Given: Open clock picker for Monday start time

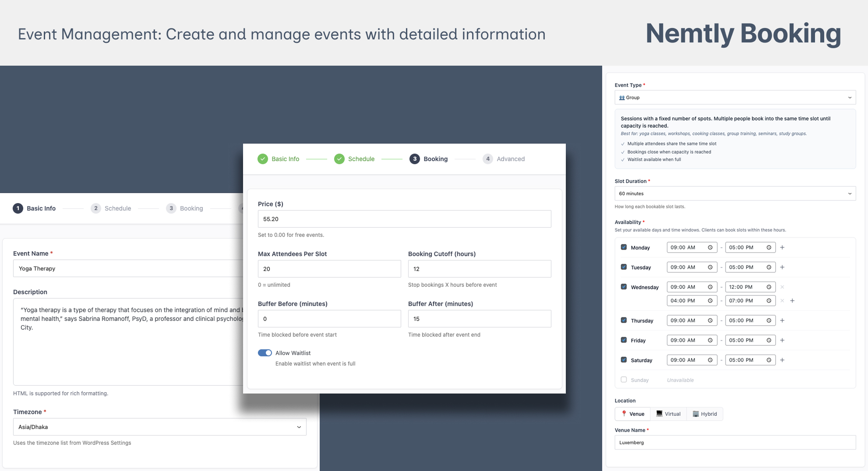Looking at the screenshot, I should [x=710, y=247].
